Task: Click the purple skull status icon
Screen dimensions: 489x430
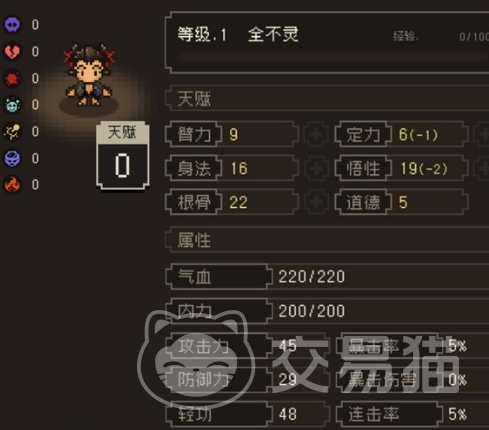Action: tap(12, 25)
